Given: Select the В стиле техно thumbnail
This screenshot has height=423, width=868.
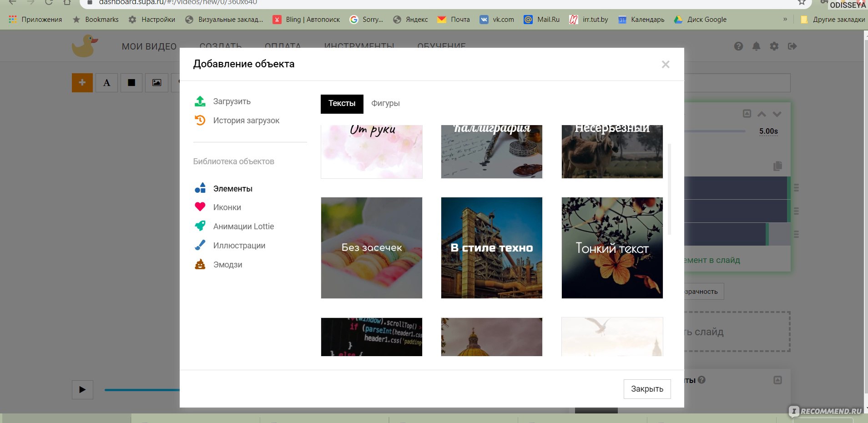Looking at the screenshot, I should click(492, 248).
